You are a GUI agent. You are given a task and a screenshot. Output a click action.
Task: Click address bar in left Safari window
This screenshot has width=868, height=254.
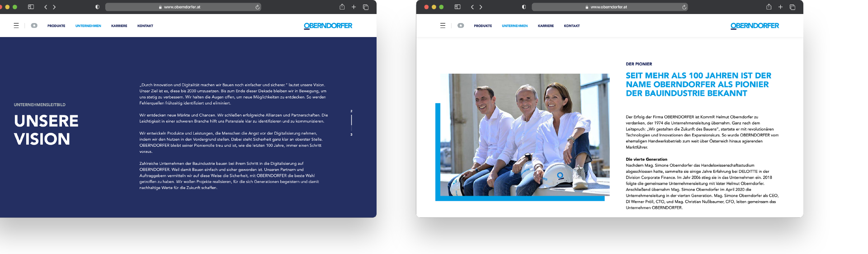pyautogui.click(x=183, y=7)
